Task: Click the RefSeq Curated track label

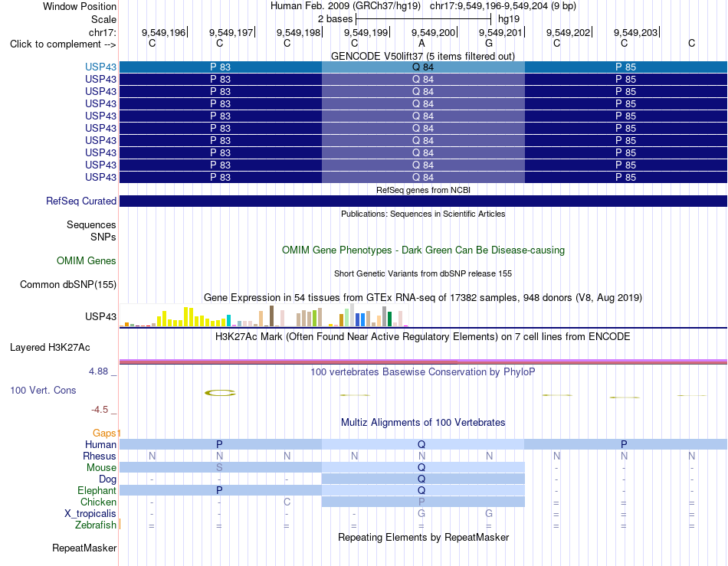Action: (81, 201)
